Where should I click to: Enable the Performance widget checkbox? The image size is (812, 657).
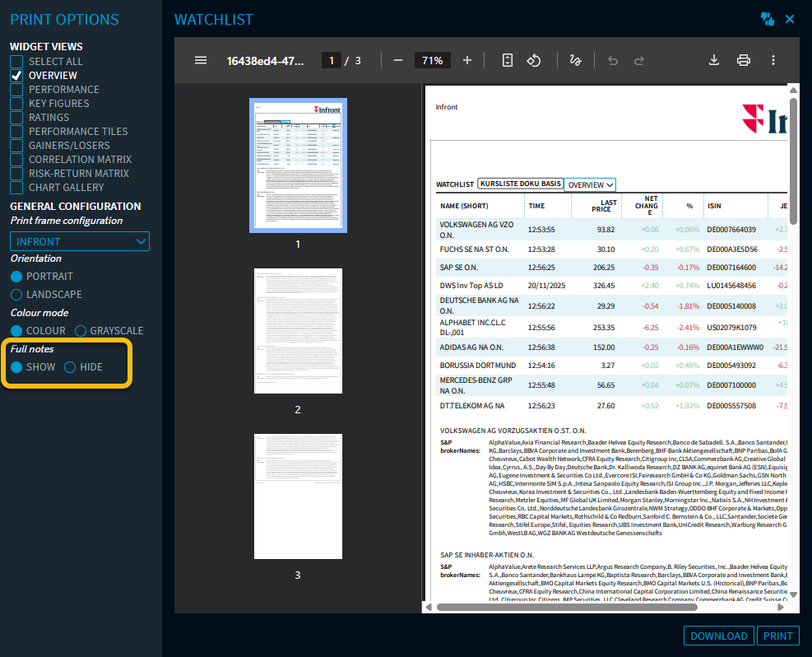pyautogui.click(x=16, y=90)
